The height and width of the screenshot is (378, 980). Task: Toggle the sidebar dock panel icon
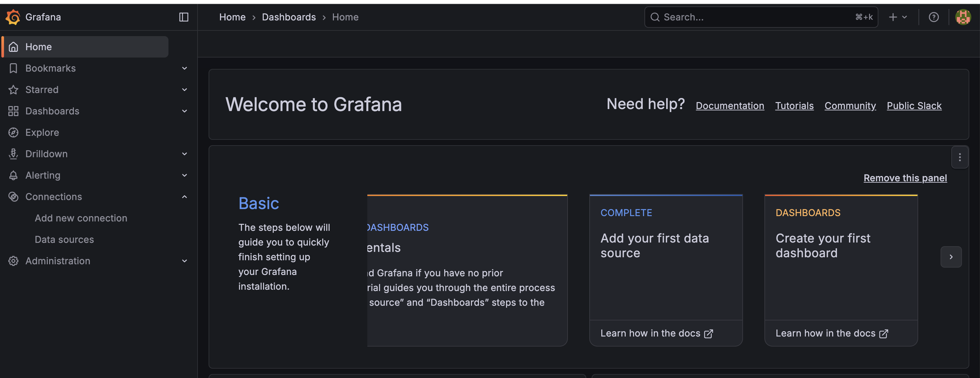click(184, 17)
